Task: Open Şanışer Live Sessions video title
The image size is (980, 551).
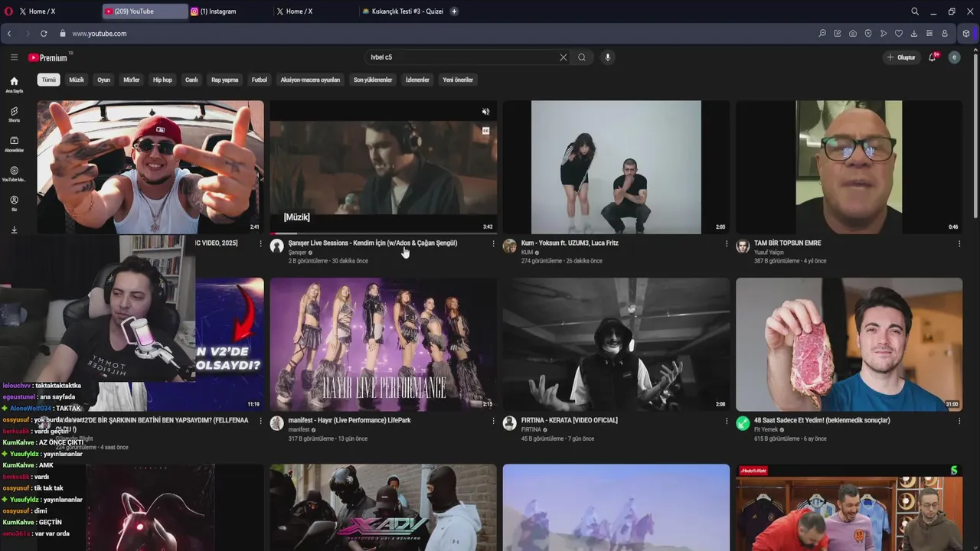Action: [x=373, y=243]
